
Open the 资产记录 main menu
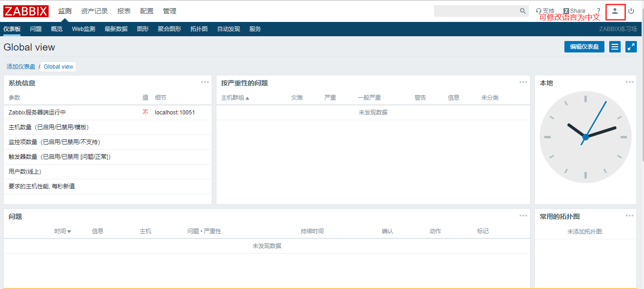coord(94,11)
